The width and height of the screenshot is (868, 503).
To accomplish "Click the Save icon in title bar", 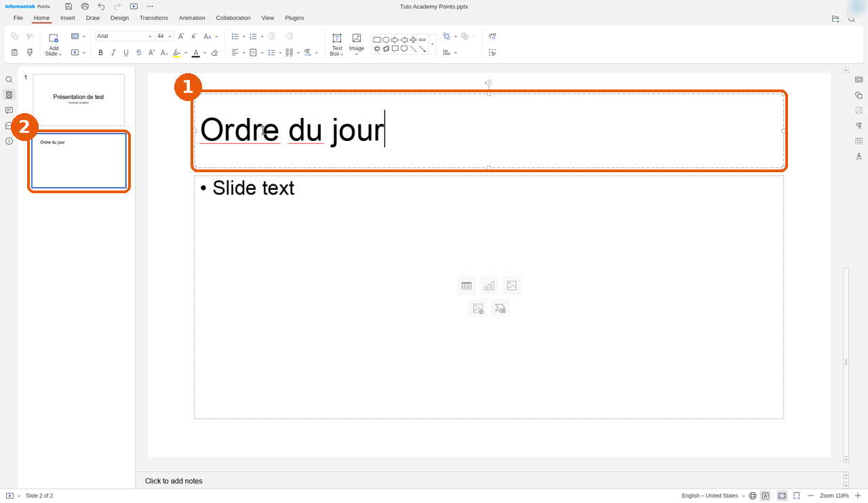I will pos(68,6).
